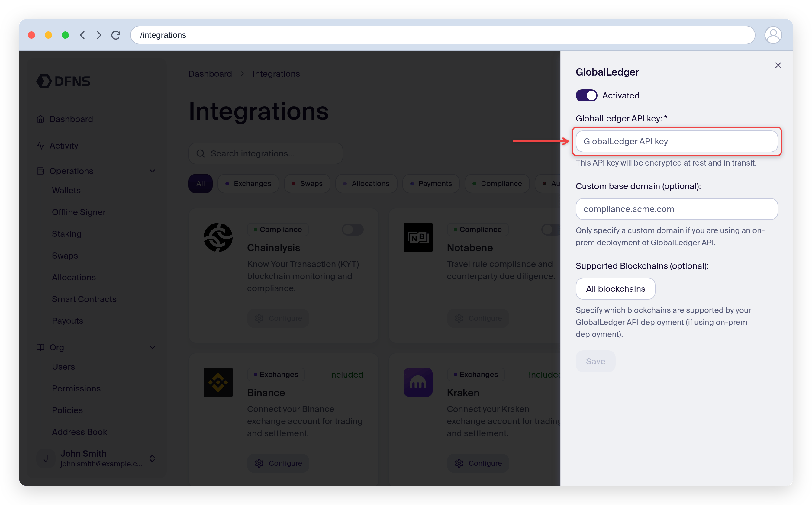Collapse the Operations section chevron
The image size is (812, 505).
coord(152,171)
